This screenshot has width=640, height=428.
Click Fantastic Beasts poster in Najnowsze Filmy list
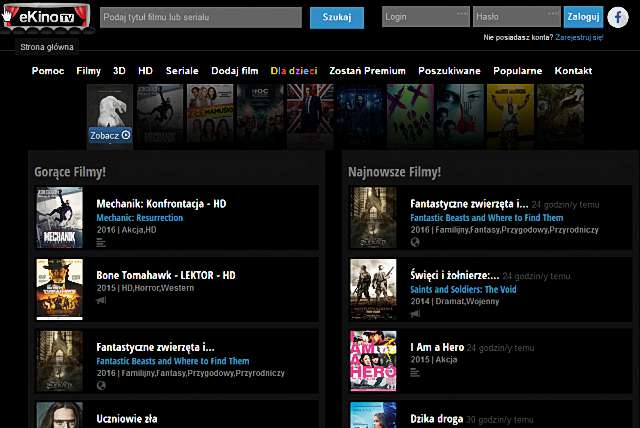coord(373,217)
